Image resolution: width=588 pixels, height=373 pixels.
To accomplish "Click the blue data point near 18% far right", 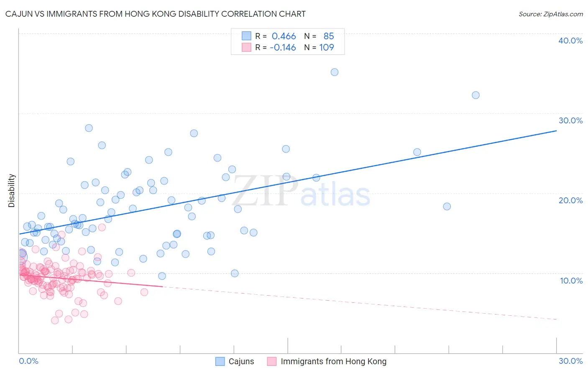I will [x=447, y=206].
